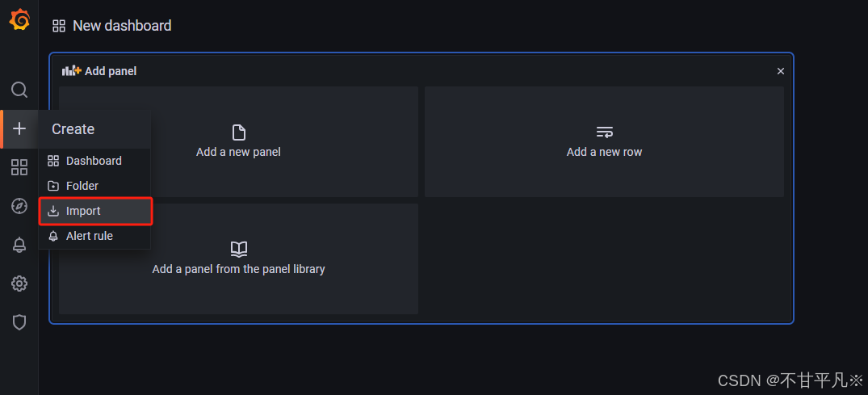Screen dimensions: 868x395
Task: Open the Alerting bell sidebar icon
Action: pyautogui.click(x=19, y=245)
